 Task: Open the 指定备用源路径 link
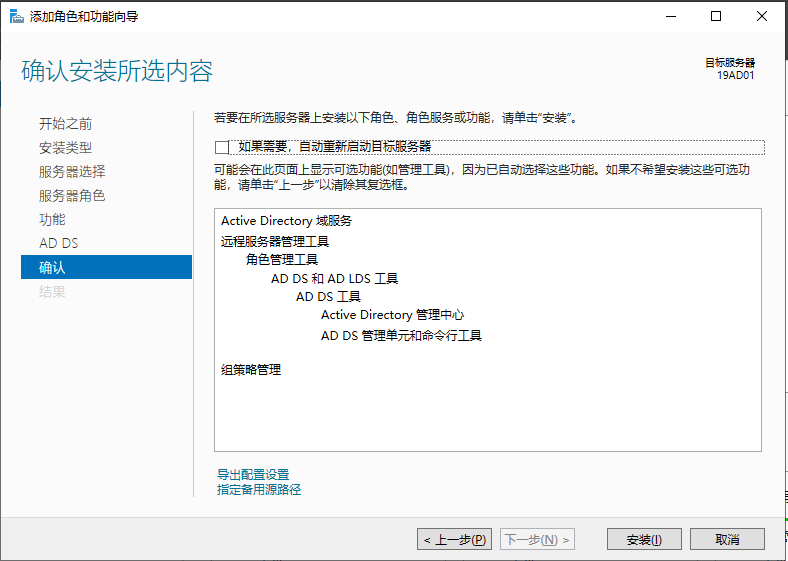[259, 489]
